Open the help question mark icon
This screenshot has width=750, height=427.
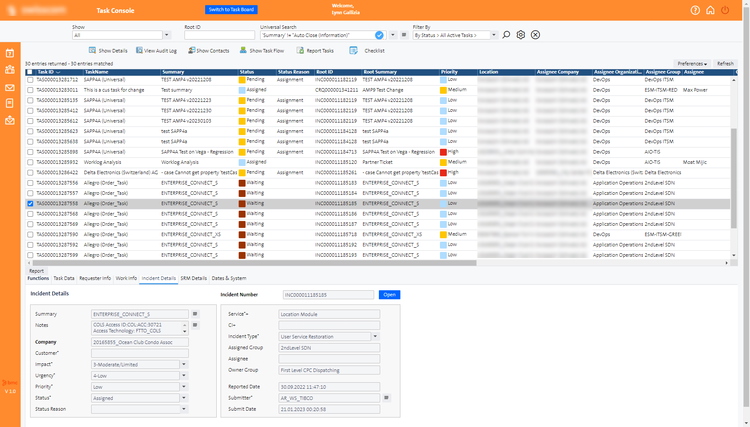(695, 10)
